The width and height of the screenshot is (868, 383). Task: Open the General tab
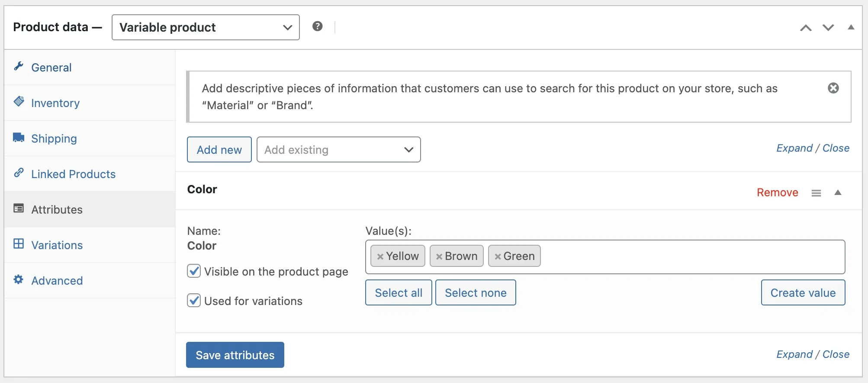90,67
